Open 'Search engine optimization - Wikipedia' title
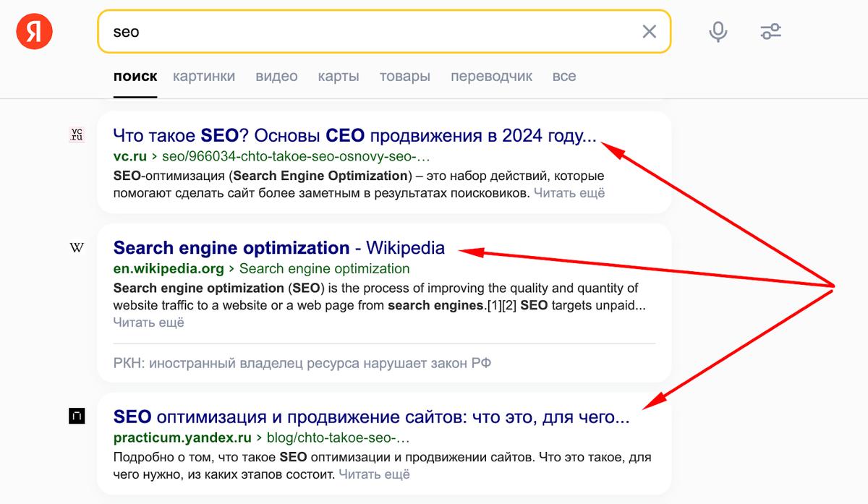Viewport: 868px width, 504px height. 279,248
